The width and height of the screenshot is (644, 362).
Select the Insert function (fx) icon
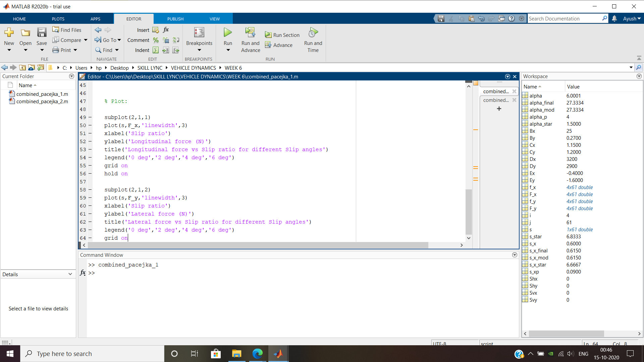166,30
